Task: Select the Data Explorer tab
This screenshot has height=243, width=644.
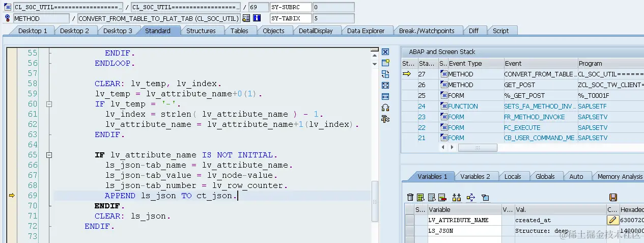Action: coord(366,31)
